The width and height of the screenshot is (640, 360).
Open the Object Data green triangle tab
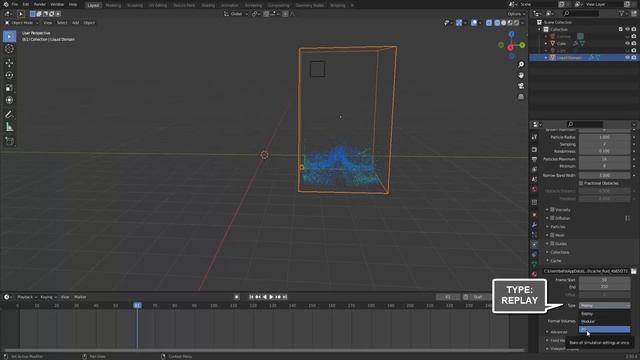tap(534, 264)
